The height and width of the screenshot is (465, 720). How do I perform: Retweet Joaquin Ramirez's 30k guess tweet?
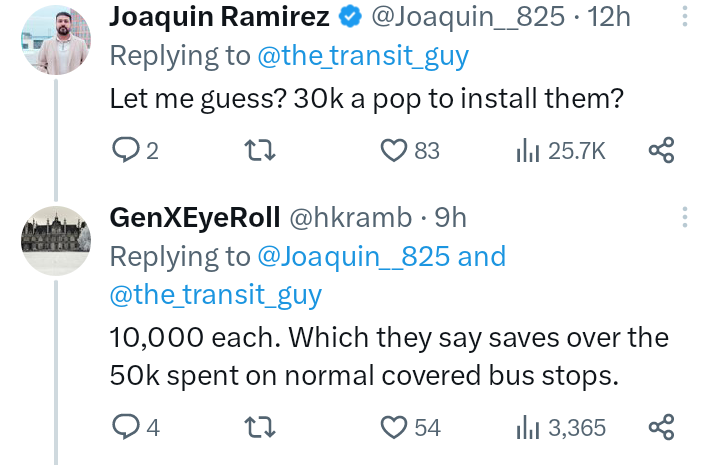coord(261,151)
